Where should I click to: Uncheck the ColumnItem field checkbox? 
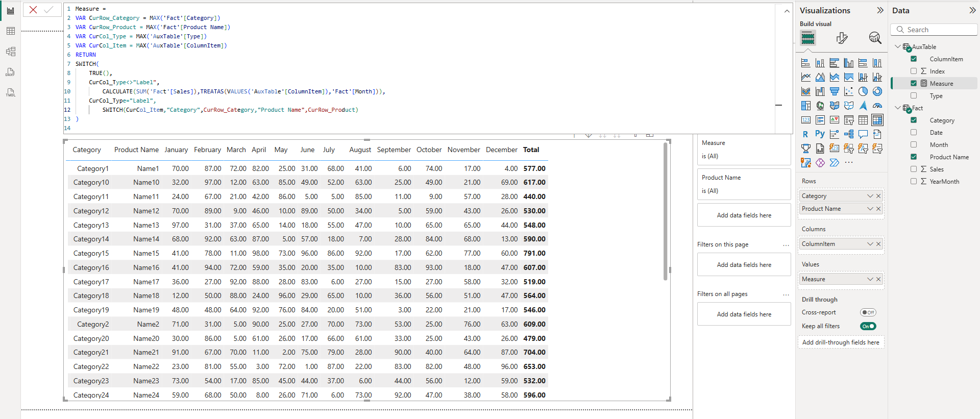click(x=914, y=59)
